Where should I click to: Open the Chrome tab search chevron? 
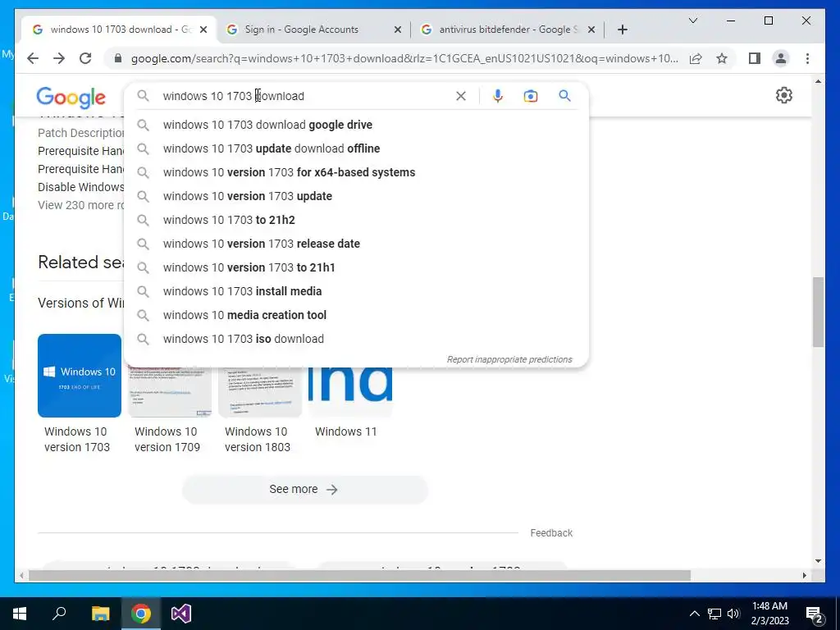[692, 21]
